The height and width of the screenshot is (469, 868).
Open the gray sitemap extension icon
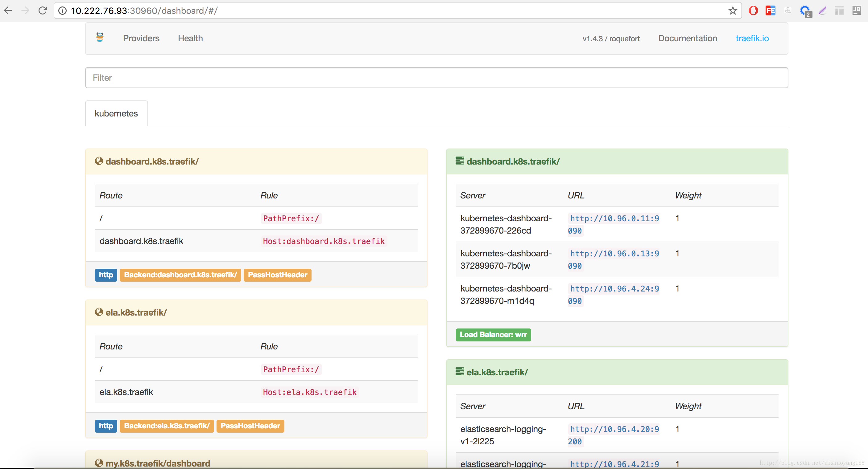(787, 11)
